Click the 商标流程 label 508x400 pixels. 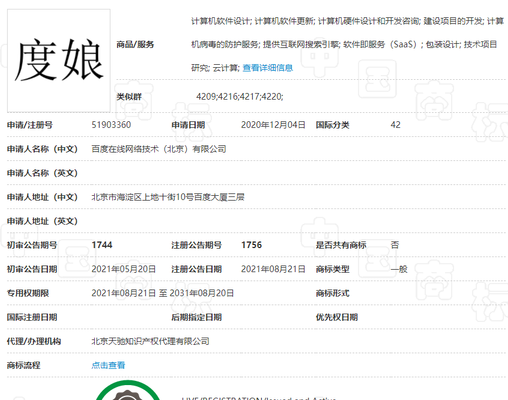click(x=24, y=365)
